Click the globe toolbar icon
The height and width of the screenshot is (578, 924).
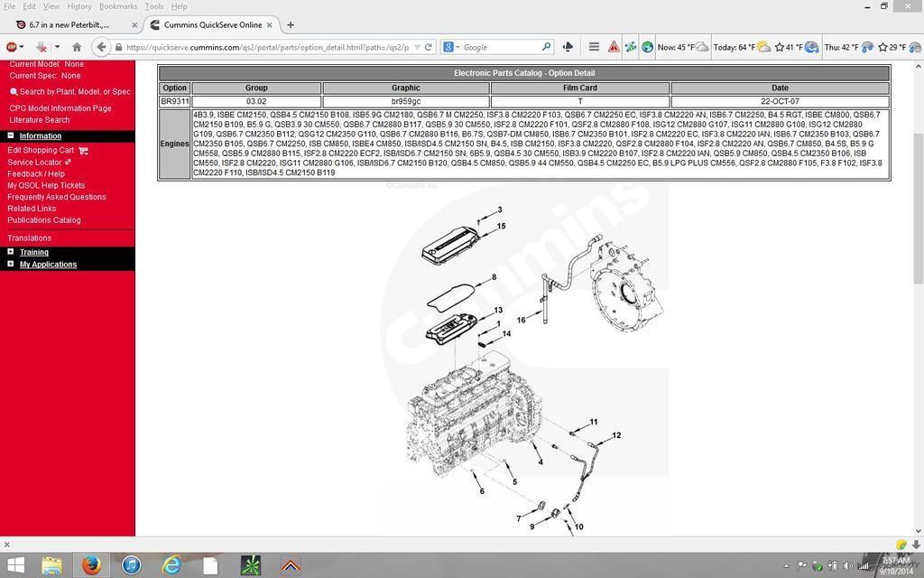tap(647, 47)
